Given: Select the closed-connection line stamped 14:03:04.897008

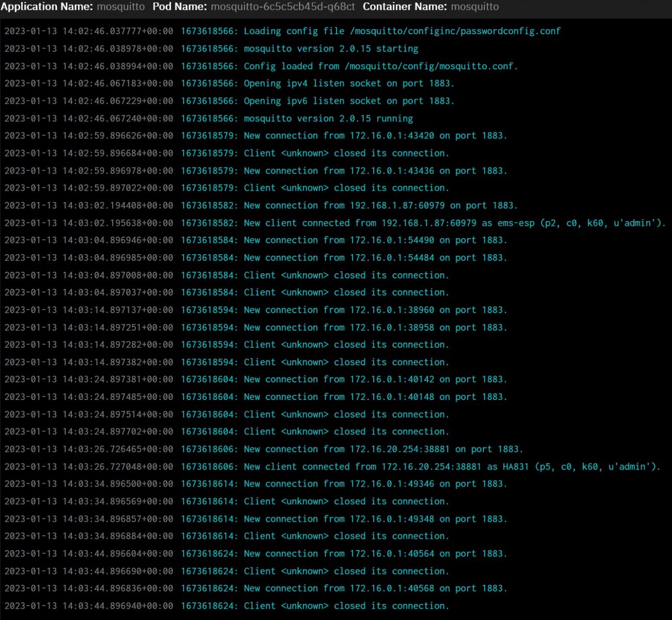Looking at the screenshot, I should click(227, 275).
